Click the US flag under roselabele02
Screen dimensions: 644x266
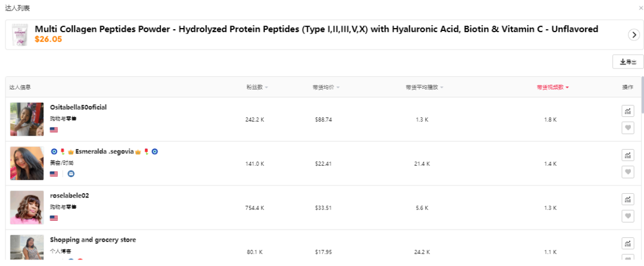tap(54, 218)
